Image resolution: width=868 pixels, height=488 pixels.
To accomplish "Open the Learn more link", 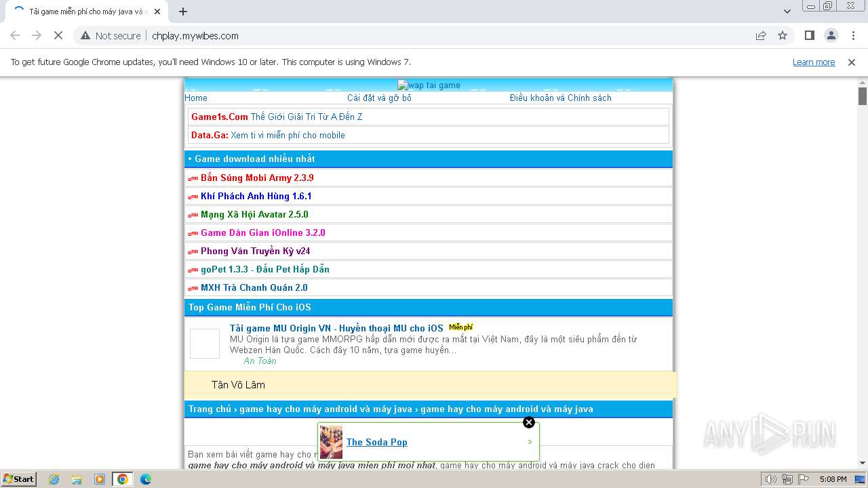I will (x=814, y=62).
